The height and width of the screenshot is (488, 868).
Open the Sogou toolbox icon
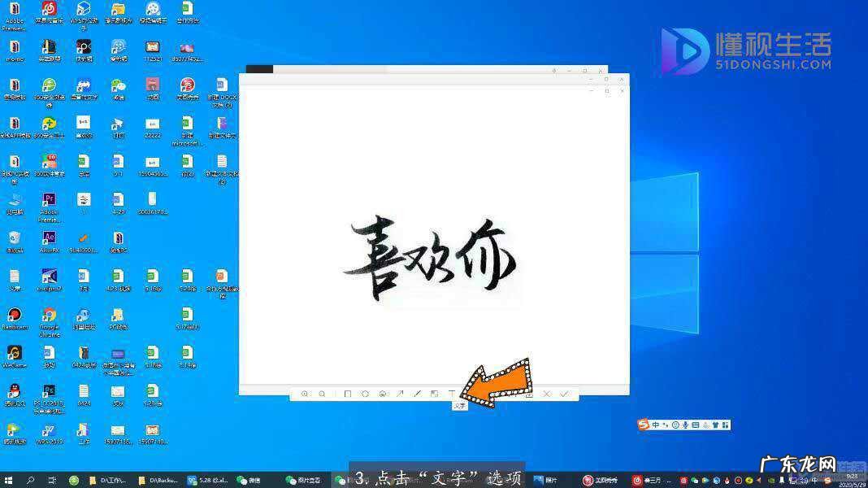pos(725,425)
